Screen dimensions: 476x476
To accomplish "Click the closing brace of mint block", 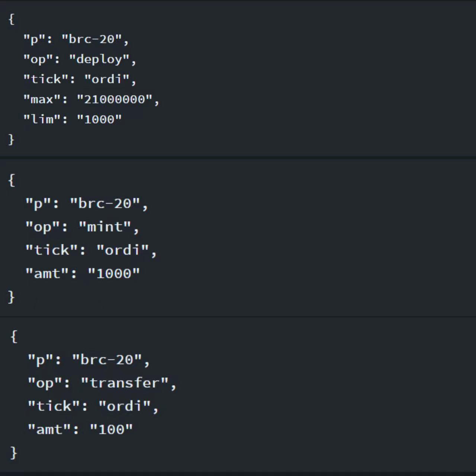I will click(12, 297).
